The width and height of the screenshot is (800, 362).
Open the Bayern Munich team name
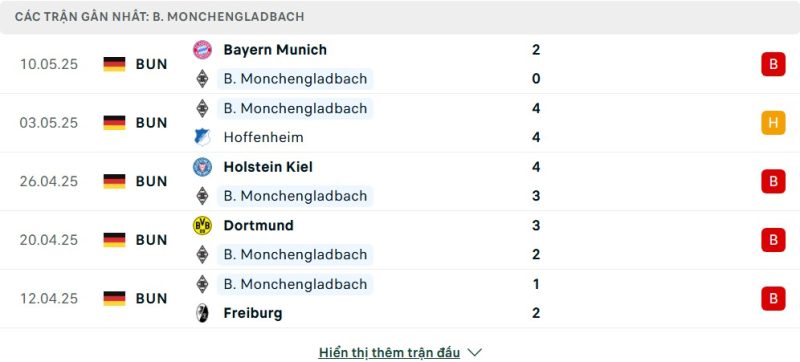click(275, 50)
